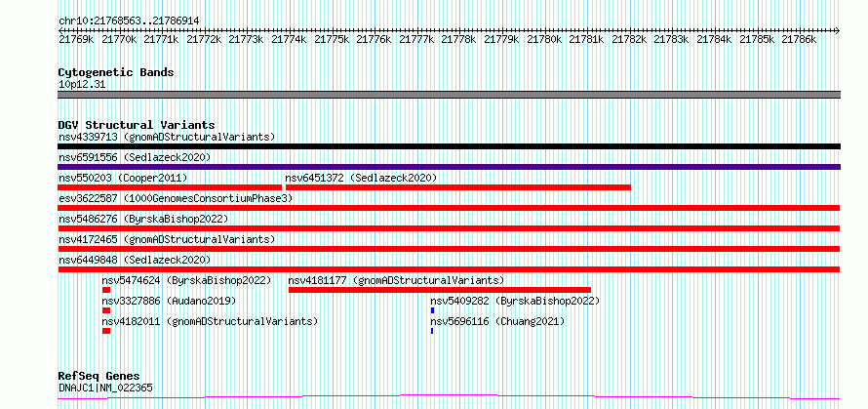Image resolution: width=868 pixels, height=409 pixels.
Task: Click the 21784k ruler tick label
Action: [714, 39]
